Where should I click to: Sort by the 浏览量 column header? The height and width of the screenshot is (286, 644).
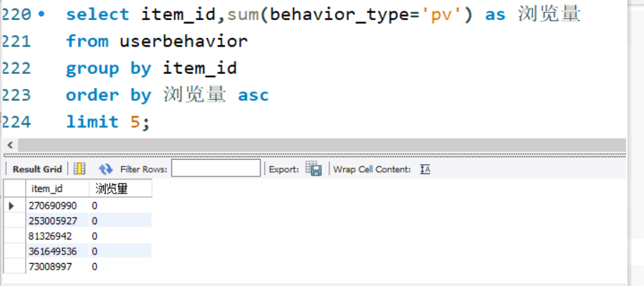(x=121, y=189)
